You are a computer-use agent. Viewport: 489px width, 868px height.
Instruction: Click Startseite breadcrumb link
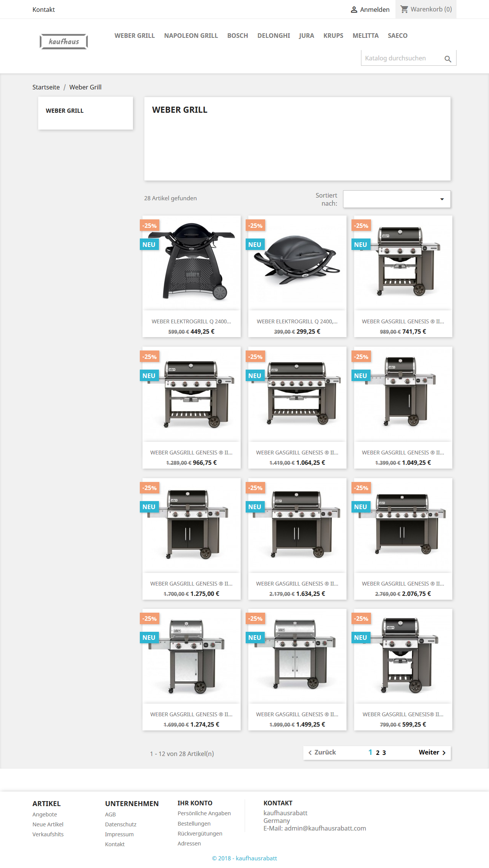[46, 87]
